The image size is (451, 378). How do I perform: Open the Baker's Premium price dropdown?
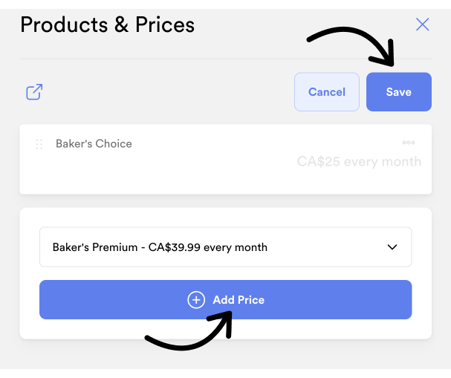point(226,247)
